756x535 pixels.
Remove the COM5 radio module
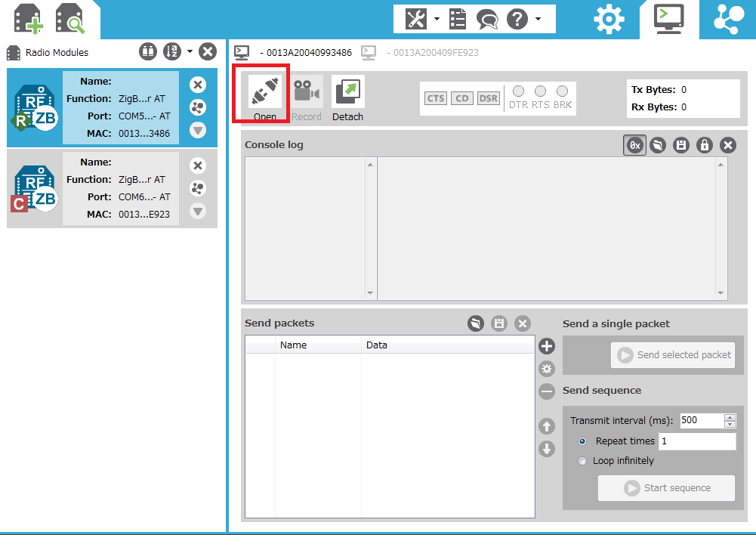coord(198,85)
